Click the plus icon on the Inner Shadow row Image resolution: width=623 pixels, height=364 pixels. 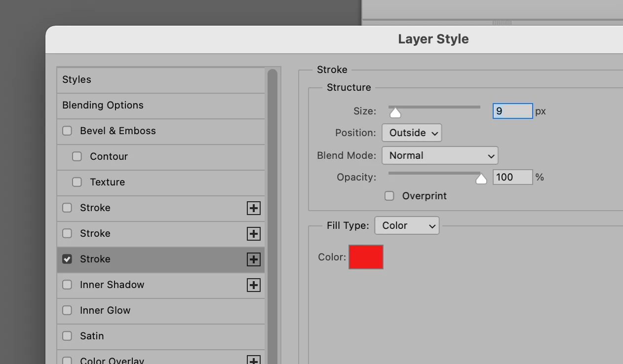(x=253, y=285)
